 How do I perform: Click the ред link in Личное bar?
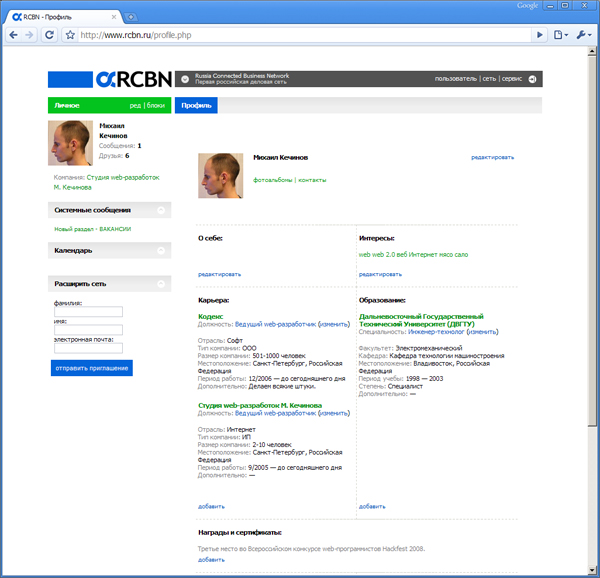(135, 106)
